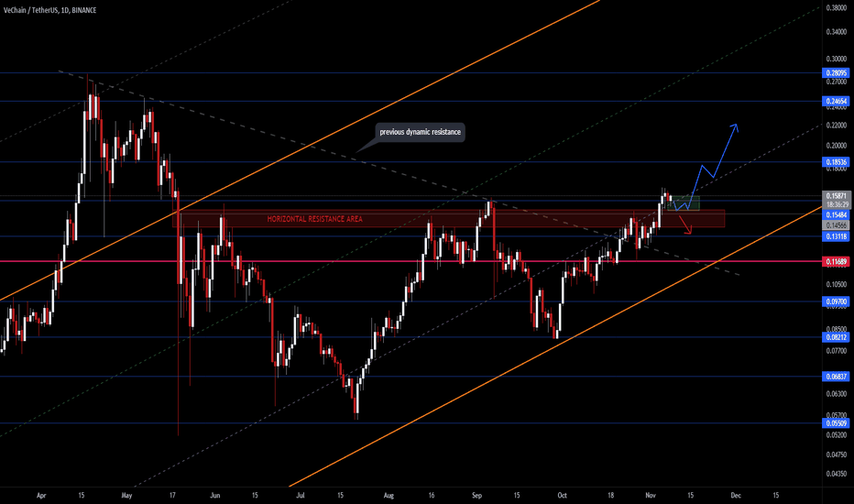Click the 0.06300 price scale value
854x504 pixels.
(836, 393)
